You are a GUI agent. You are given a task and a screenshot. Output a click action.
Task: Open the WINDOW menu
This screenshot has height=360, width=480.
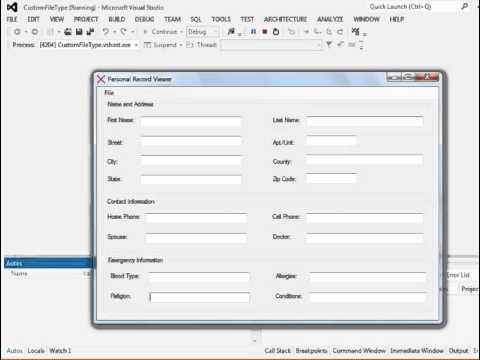tap(366, 19)
